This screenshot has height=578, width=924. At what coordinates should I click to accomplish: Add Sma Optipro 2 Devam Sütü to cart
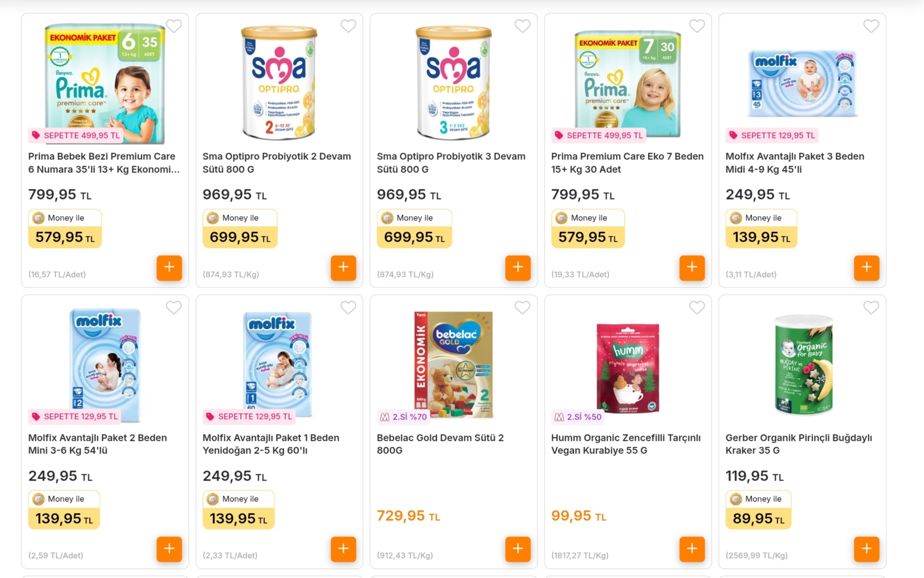[x=343, y=267]
